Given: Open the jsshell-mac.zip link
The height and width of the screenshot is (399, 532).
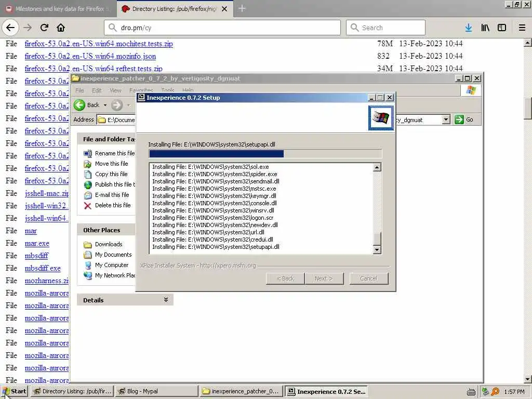Looking at the screenshot, I should (x=47, y=193).
